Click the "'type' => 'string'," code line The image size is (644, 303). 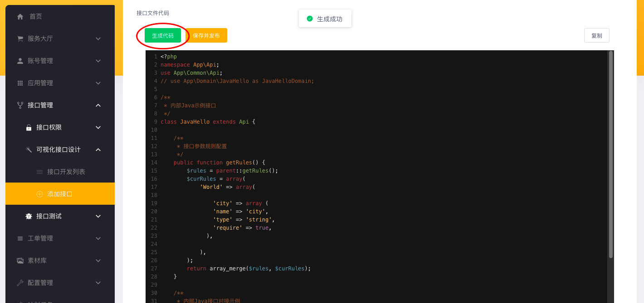click(244, 220)
